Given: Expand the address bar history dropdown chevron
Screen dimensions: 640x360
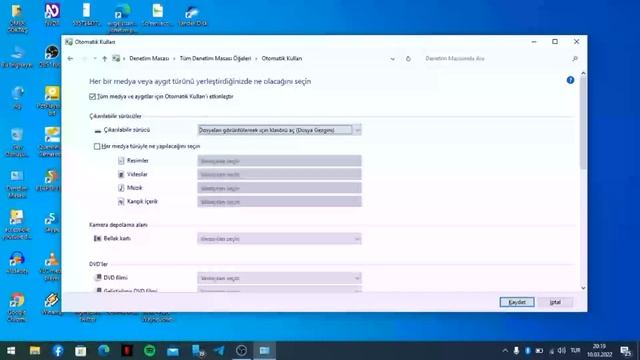Looking at the screenshot, I should 393,59.
